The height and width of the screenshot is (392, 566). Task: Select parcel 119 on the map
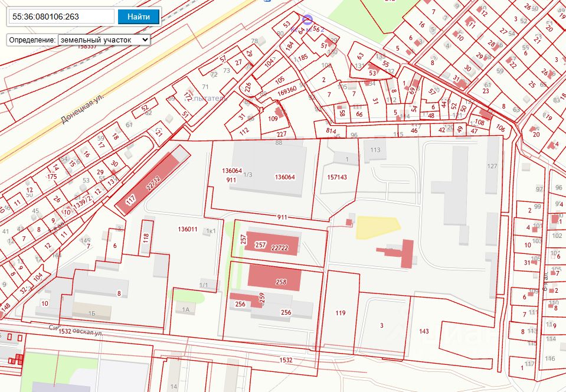pos(340,313)
